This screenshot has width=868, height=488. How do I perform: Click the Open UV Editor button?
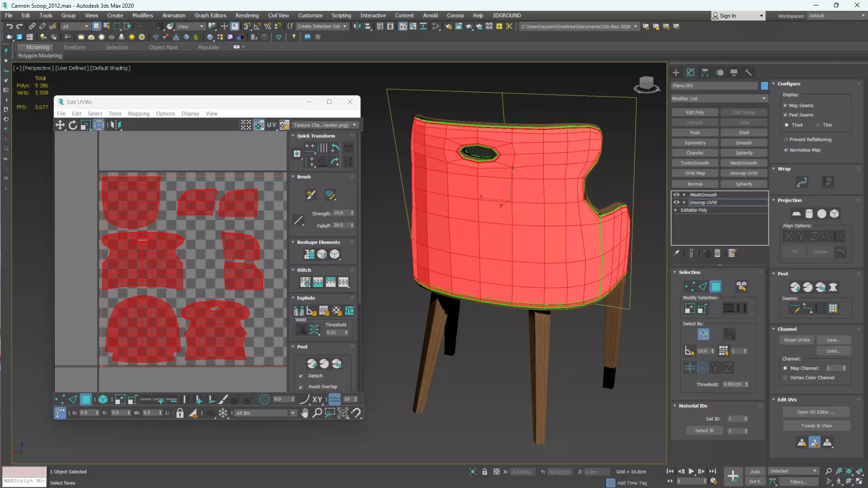[816, 412]
